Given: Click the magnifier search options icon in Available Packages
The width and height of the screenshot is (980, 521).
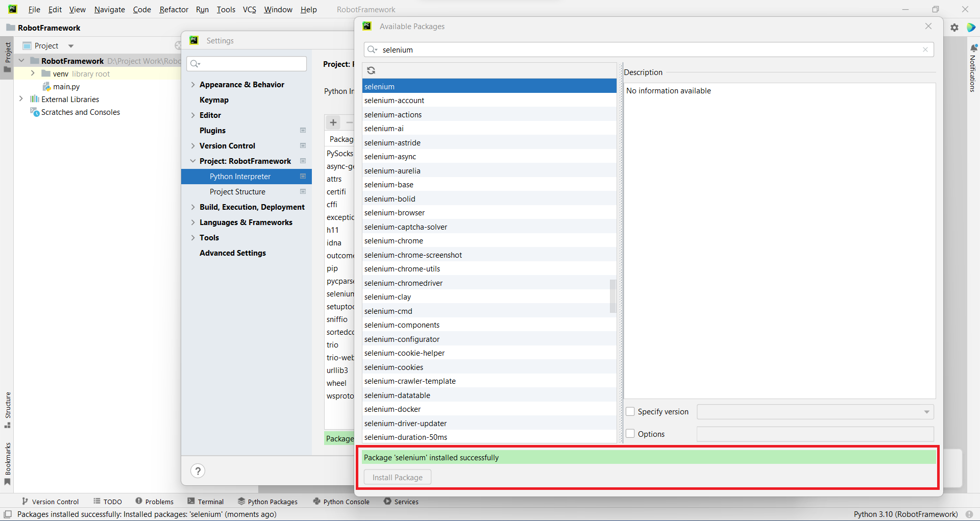Looking at the screenshot, I should coord(372,49).
